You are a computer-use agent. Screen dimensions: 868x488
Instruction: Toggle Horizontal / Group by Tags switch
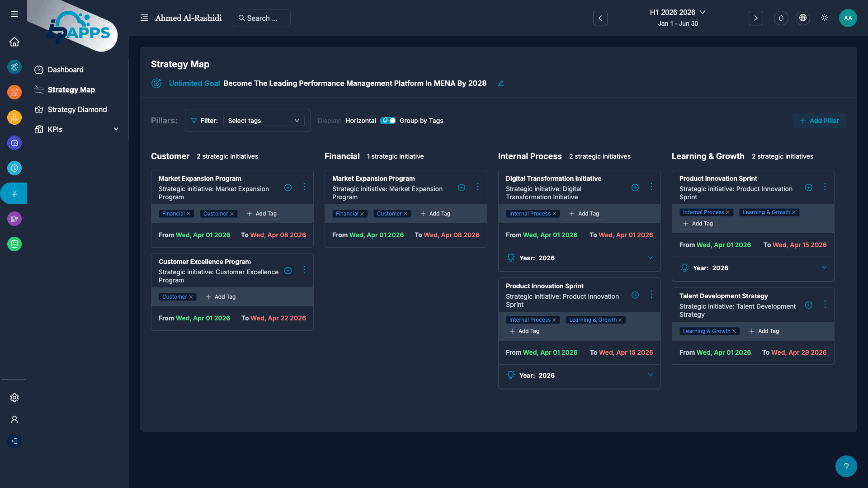388,121
